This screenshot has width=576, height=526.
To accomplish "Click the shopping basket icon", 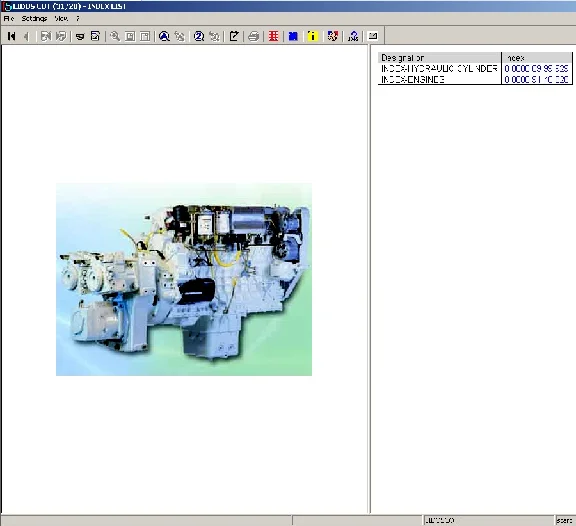I will coord(80,36).
